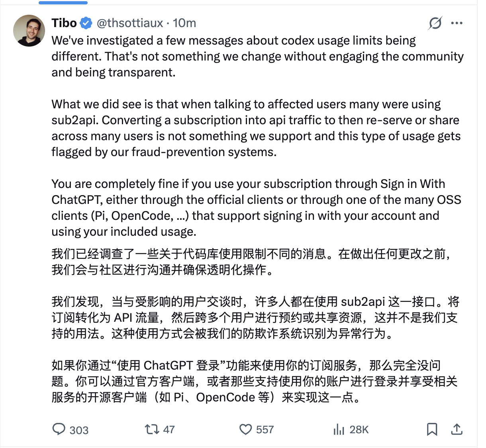Click the 28K views count

359,429
